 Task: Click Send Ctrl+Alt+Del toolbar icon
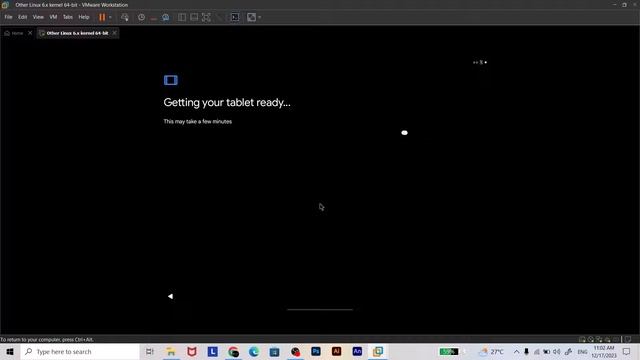(x=125, y=17)
